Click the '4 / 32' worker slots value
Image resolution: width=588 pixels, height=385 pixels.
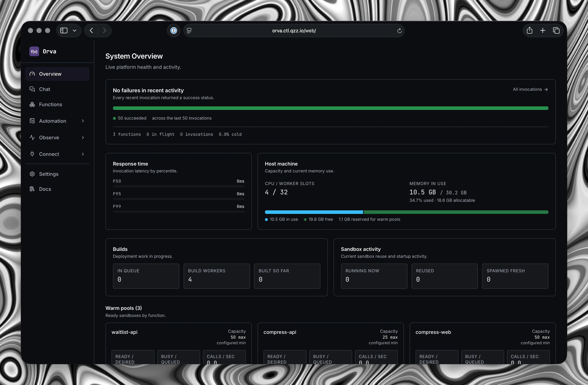pyautogui.click(x=276, y=192)
